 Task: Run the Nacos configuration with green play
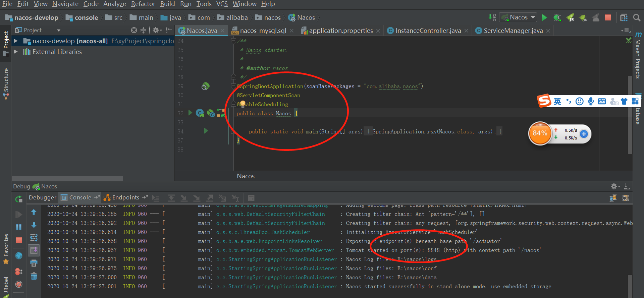coord(544,17)
